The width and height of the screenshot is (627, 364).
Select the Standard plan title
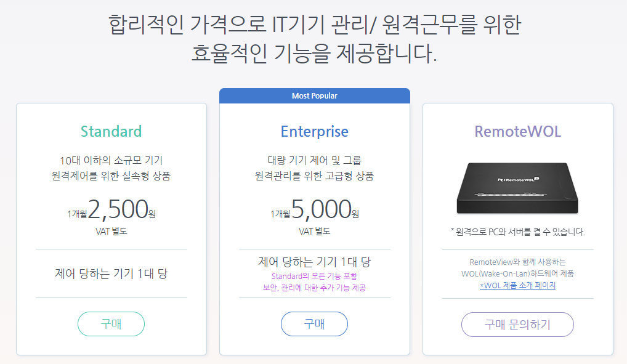[111, 131]
